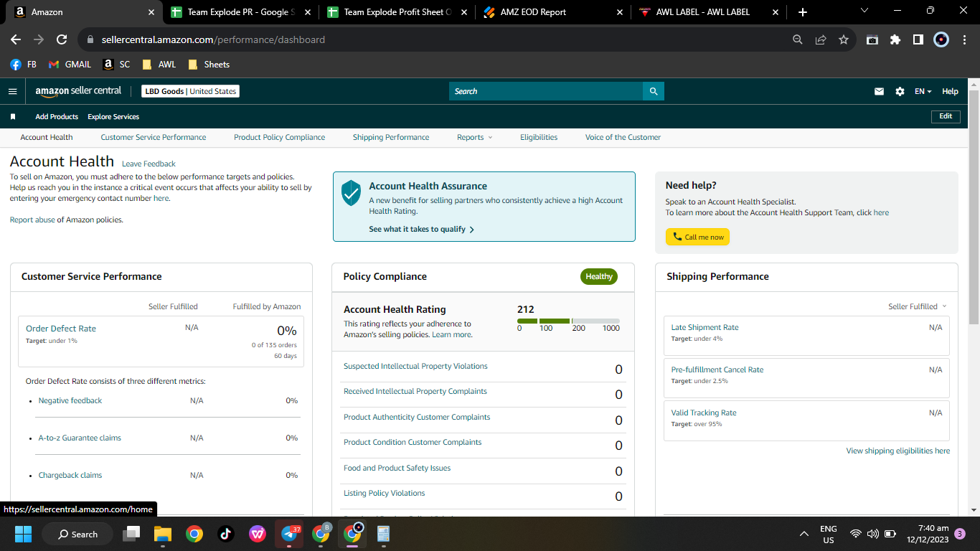This screenshot has width=980, height=551.
Task: Switch to Team Explode PR Google Sheets tab
Action: 241,12
